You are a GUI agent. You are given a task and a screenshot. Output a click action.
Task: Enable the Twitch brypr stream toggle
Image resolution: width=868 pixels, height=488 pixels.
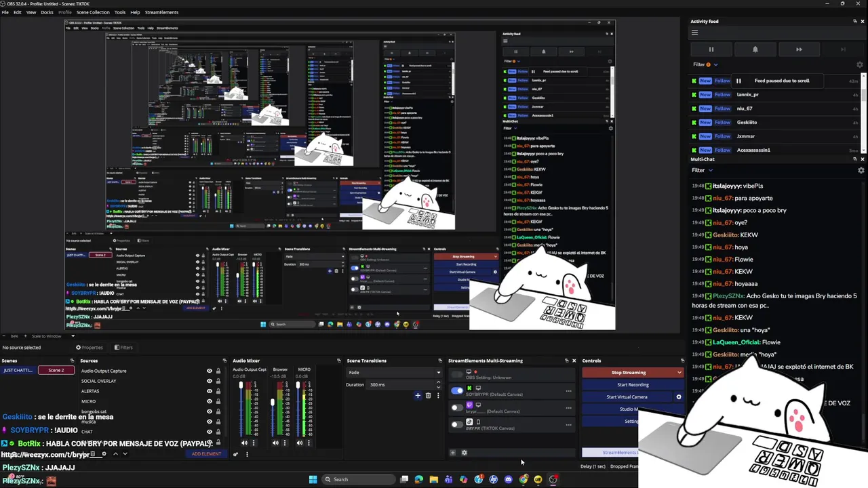pos(457,407)
